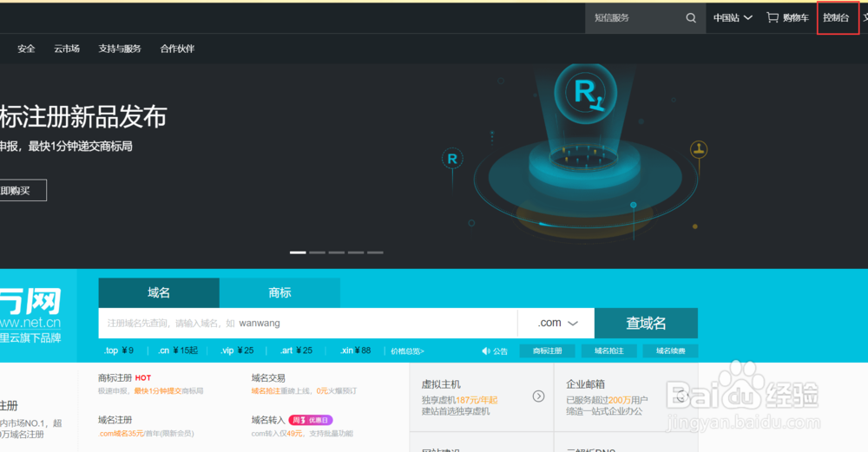Open the 虚拟主机 product card
Image resolution: width=868 pixels, height=452 pixels.
coord(481,397)
